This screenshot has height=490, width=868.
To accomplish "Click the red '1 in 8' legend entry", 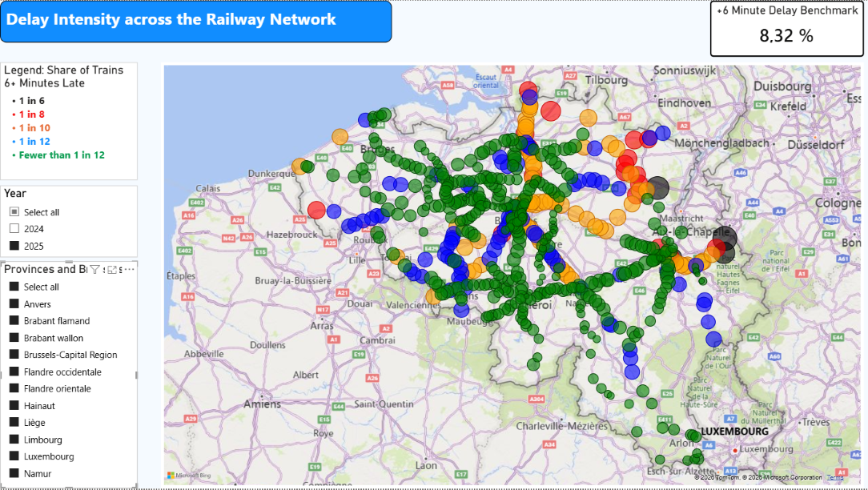I will (x=31, y=114).
